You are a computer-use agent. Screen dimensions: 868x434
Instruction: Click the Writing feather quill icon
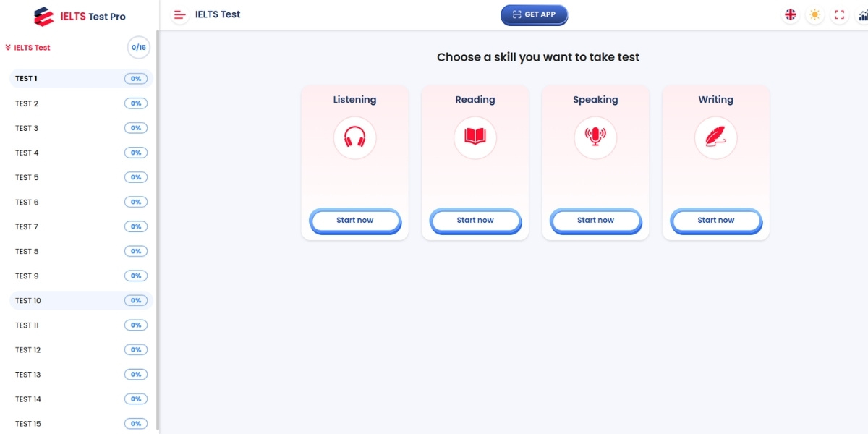[715, 137]
